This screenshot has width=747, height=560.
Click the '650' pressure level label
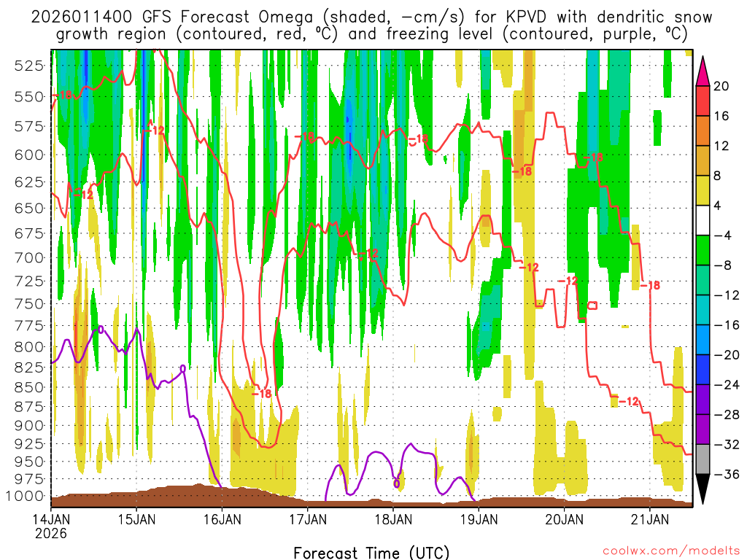(29, 208)
